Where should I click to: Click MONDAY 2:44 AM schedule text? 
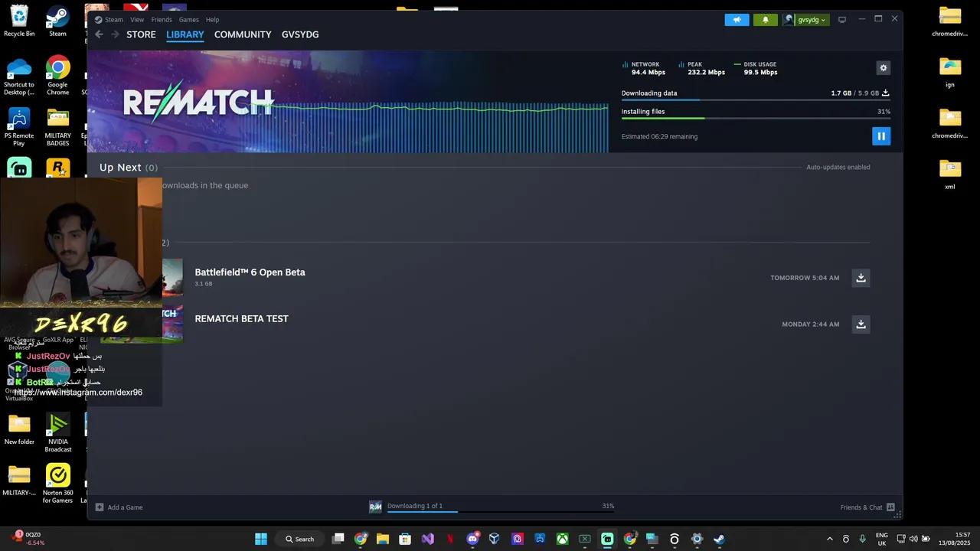(x=810, y=324)
